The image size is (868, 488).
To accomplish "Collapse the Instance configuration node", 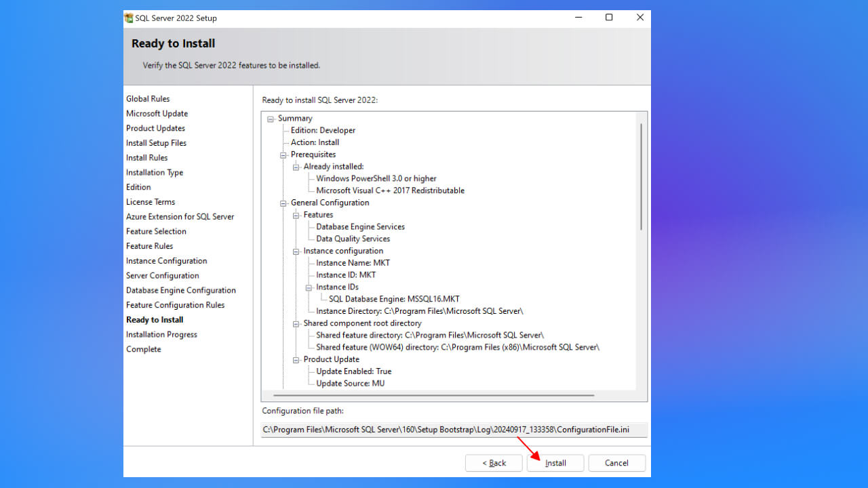I will [x=296, y=251].
